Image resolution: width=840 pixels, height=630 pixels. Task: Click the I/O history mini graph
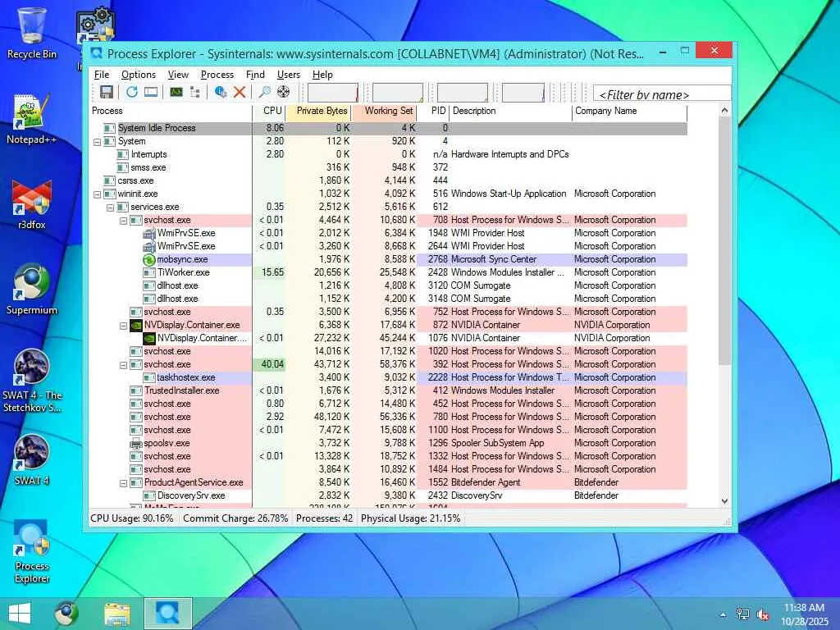[463, 92]
